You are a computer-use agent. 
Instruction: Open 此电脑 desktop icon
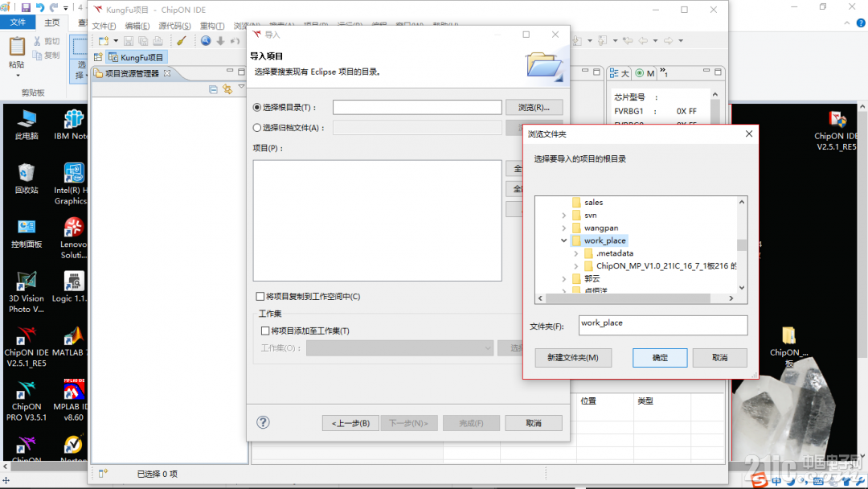(26, 125)
